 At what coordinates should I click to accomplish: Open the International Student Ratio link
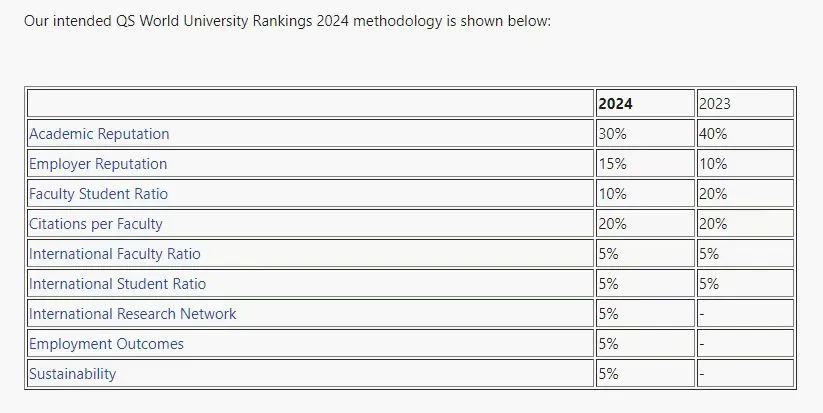pos(118,283)
